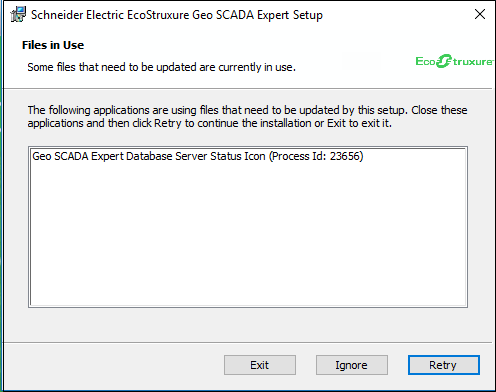
Task: Exit the setup wizard
Action: [x=260, y=365]
